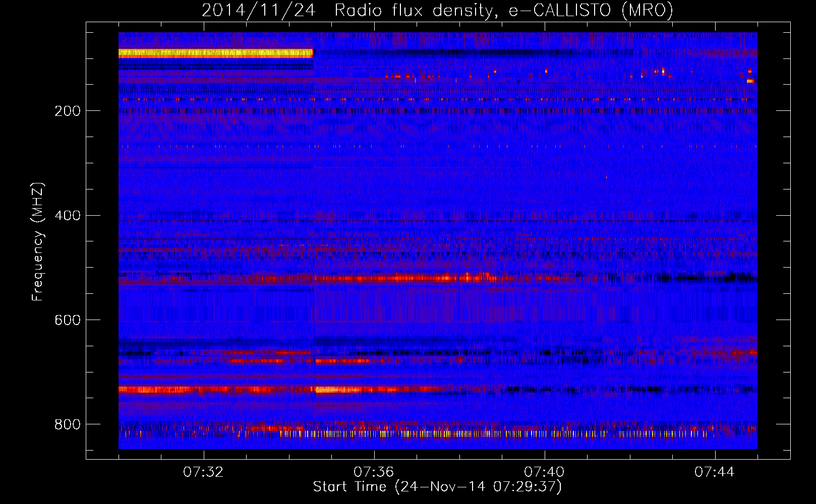Image resolution: width=816 pixels, height=504 pixels.
Task: Click the plot title '2014/11/24 Radio flux density'
Action: (437, 10)
